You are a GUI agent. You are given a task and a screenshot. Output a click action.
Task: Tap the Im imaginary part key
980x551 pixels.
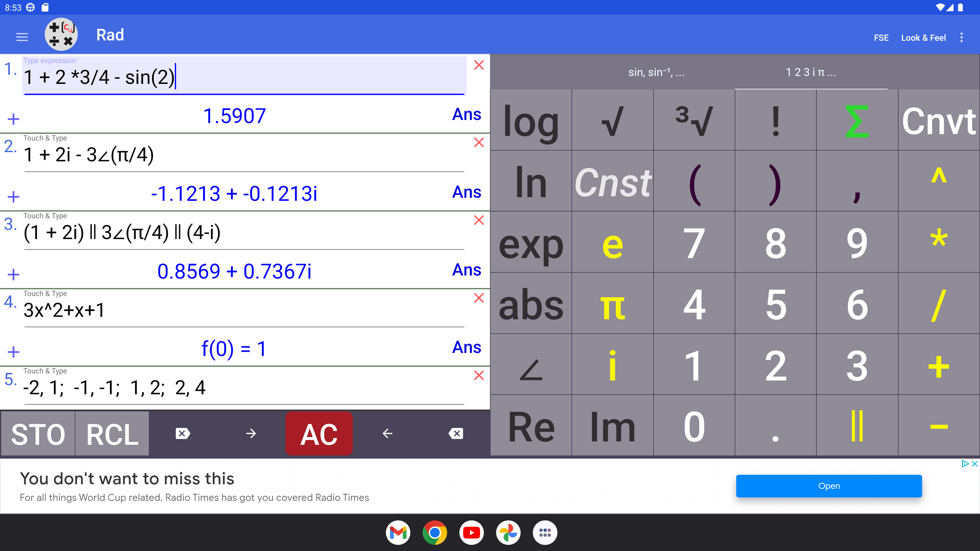tap(612, 425)
